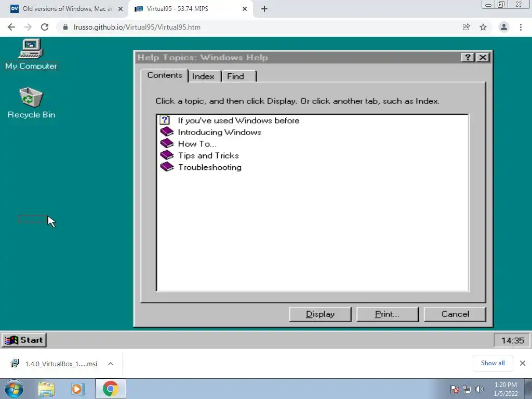Open the Windows 7 Start orb
532x399 pixels.
[x=14, y=389]
